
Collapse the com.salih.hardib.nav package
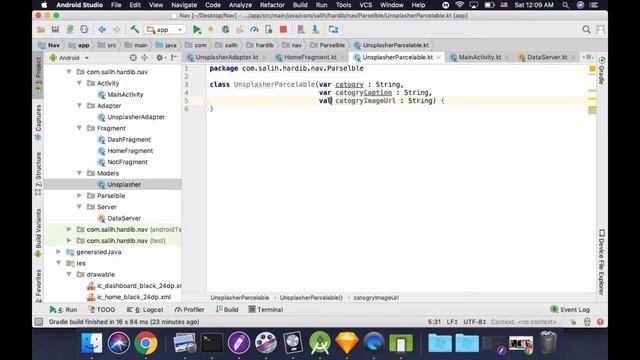[x=69, y=72]
